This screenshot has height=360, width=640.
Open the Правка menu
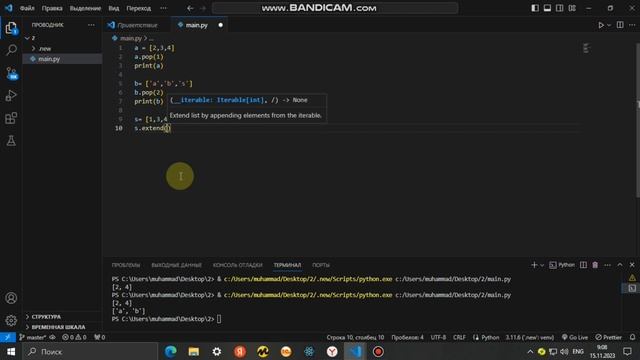[52, 8]
